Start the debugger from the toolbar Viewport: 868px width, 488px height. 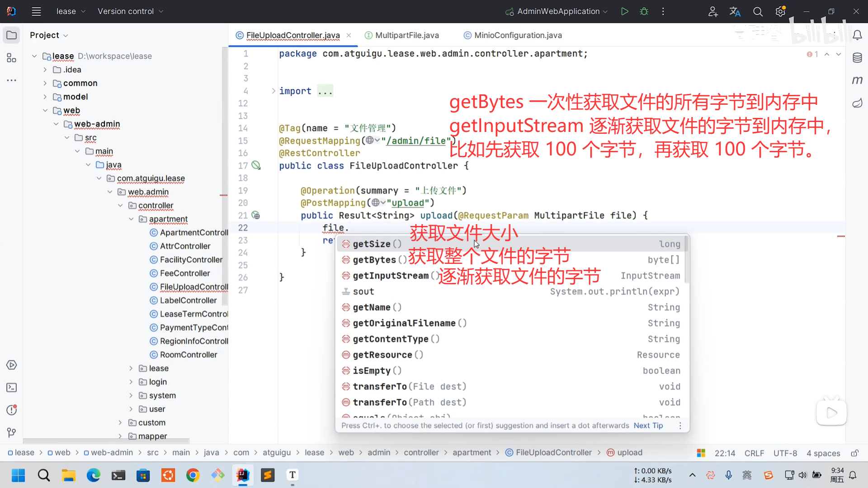click(x=644, y=11)
